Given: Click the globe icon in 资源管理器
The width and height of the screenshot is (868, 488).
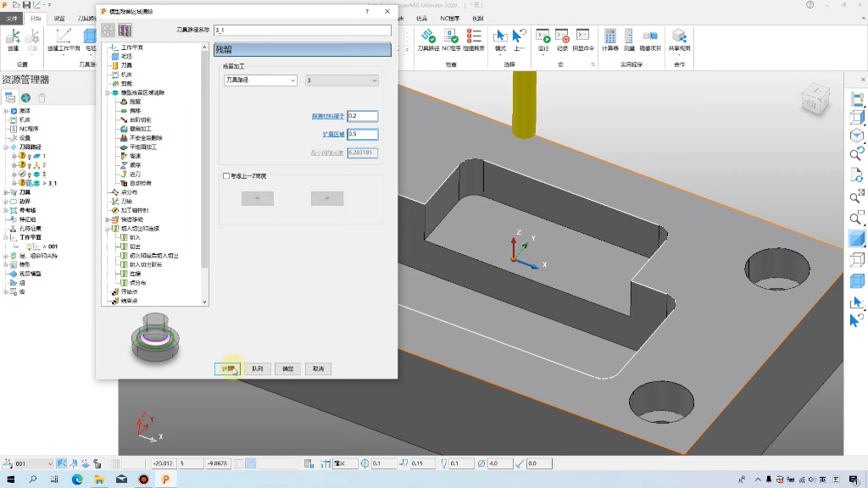Looking at the screenshot, I should click(26, 98).
